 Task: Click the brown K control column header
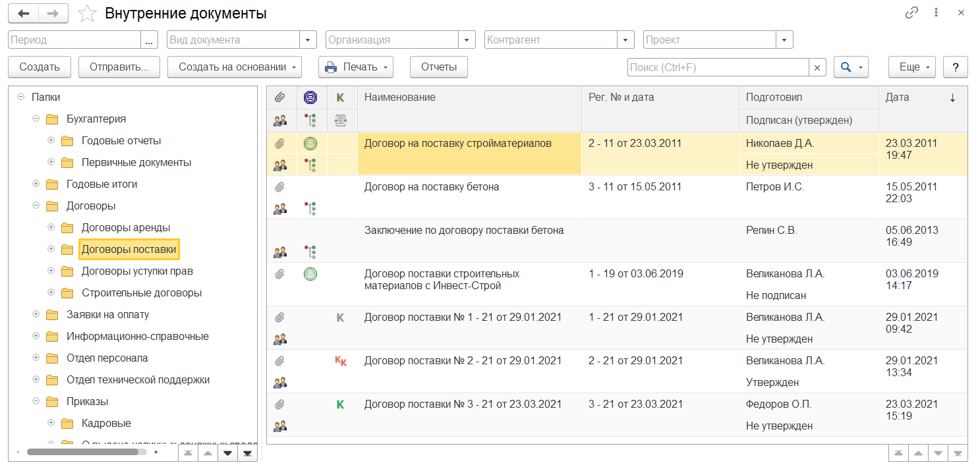(x=341, y=97)
